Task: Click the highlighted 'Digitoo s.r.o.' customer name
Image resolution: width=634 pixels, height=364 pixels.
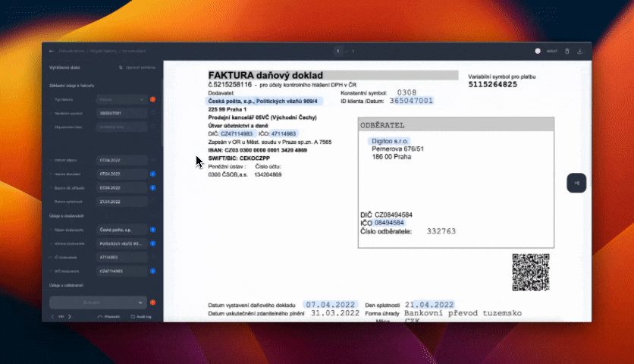Action: [x=390, y=141]
